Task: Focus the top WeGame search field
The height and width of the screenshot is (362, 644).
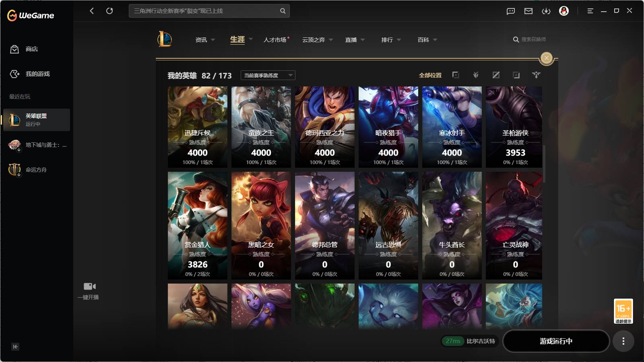Action: 209,11
